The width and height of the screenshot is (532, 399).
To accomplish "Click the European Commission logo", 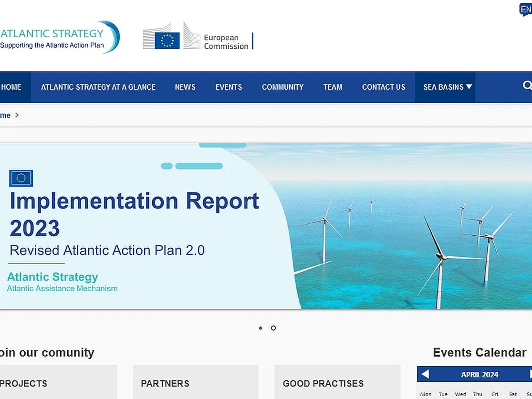I will 198,36.
